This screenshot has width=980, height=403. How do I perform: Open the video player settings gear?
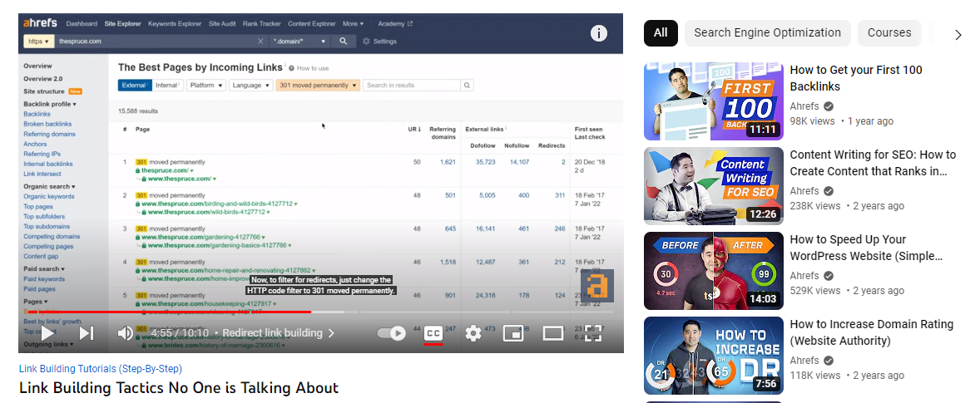473,334
